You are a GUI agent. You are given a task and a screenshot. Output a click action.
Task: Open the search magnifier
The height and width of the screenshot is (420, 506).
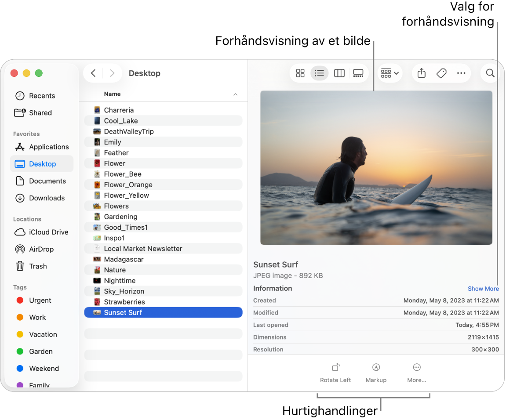click(490, 73)
